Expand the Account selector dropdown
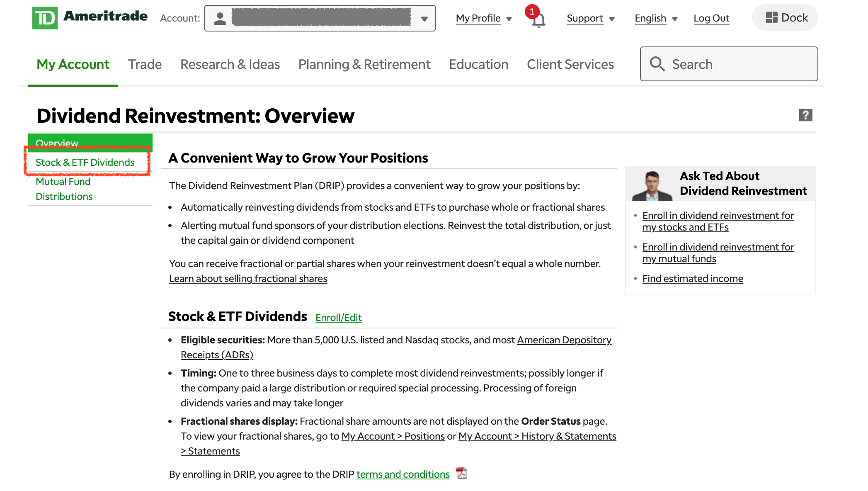 [320, 18]
